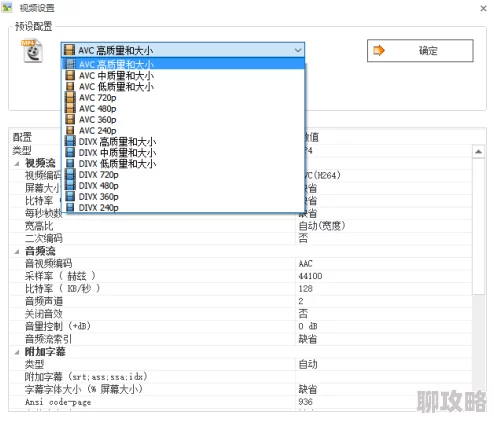Click the 0 dB volume value

coord(308,326)
